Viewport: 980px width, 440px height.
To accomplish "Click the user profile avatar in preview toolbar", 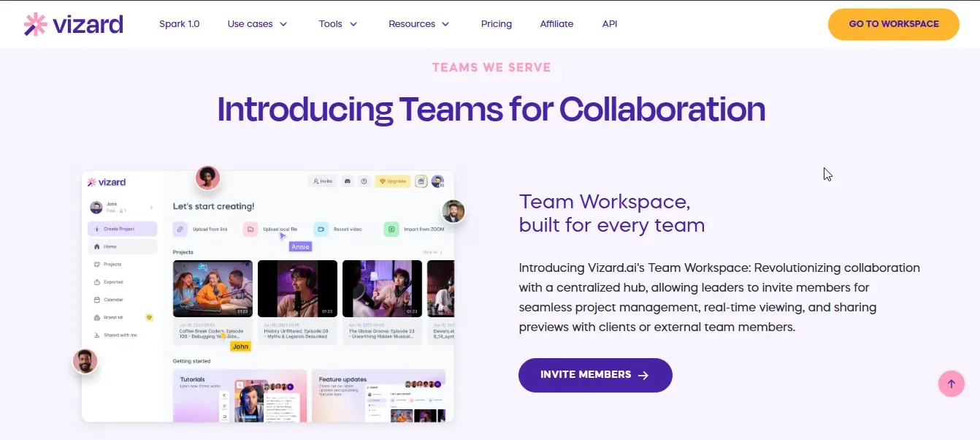I will (x=437, y=181).
